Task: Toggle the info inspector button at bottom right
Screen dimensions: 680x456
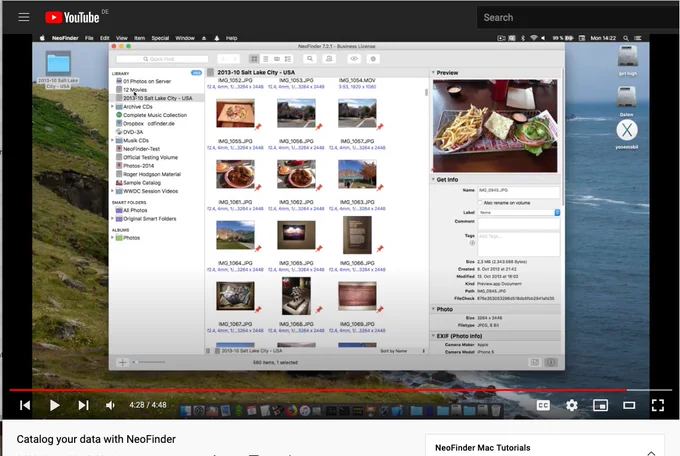Action: click(551, 362)
